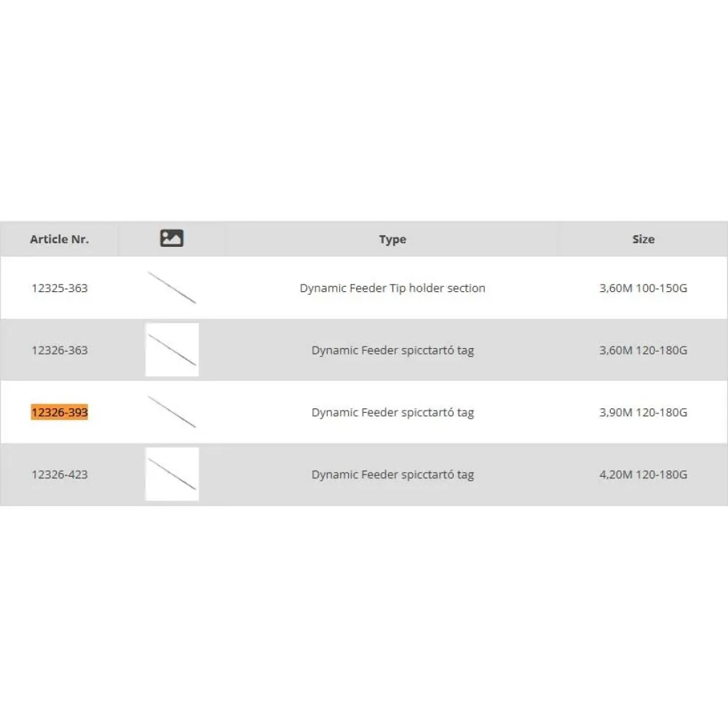Click the Size column header
728x728 pixels.
(644, 239)
